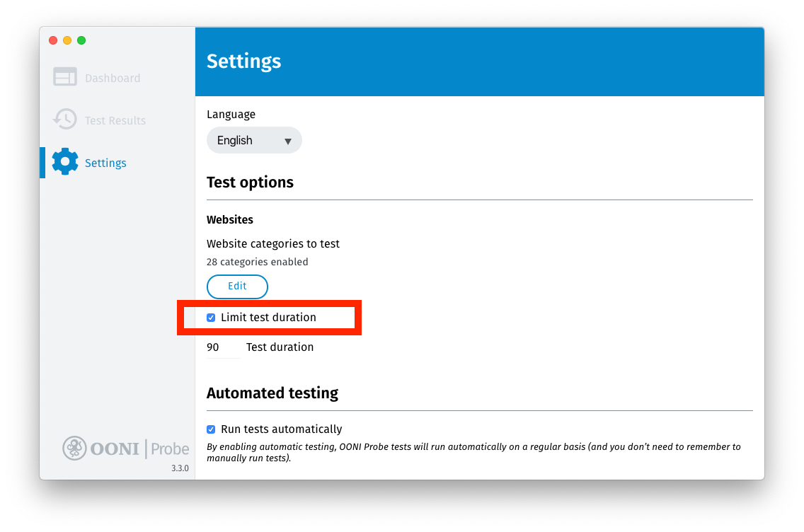Click the Language dropdown arrow
Viewport: 804px width, 532px height.
pyautogui.click(x=287, y=141)
